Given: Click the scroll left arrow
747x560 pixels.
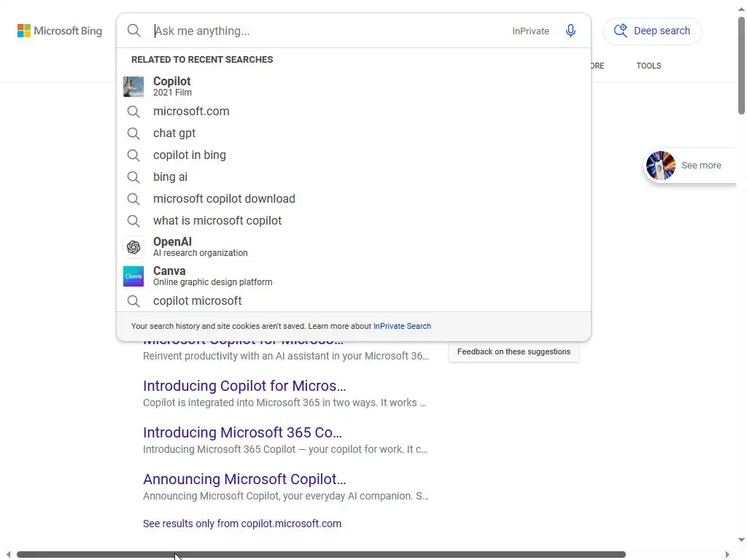Looking at the screenshot, I should tap(8, 555).
